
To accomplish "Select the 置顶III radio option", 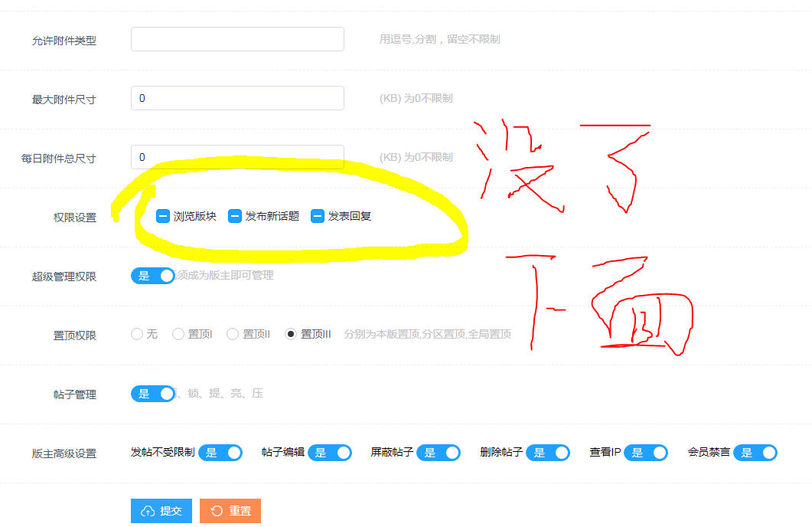I will coord(291,334).
